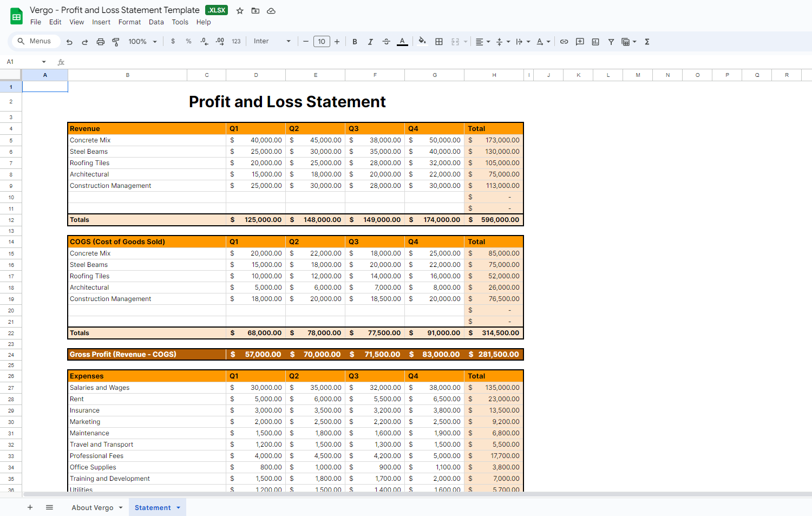Open the fill color picker
Screen dimensions: 812x516
pos(422,41)
